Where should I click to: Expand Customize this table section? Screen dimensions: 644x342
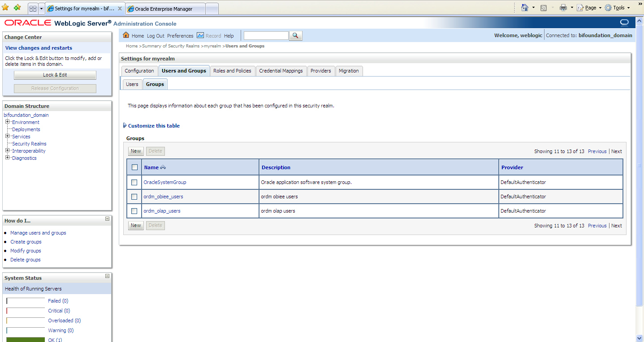point(125,126)
